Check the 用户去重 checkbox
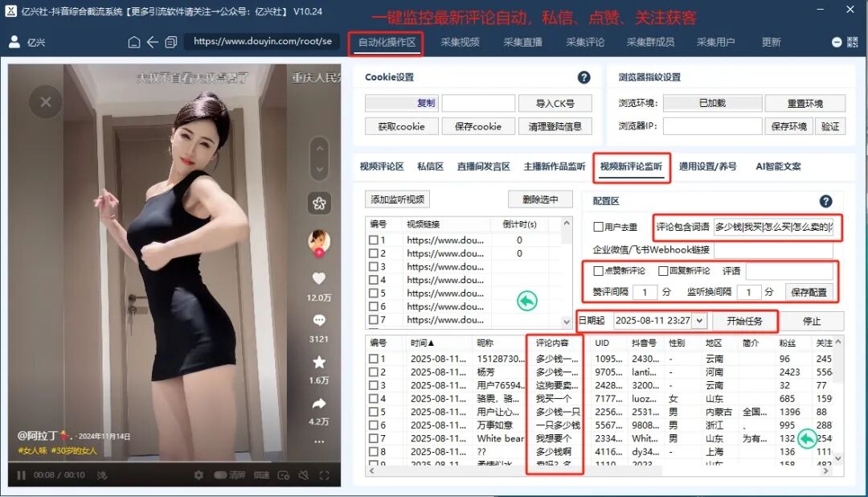 598,227
